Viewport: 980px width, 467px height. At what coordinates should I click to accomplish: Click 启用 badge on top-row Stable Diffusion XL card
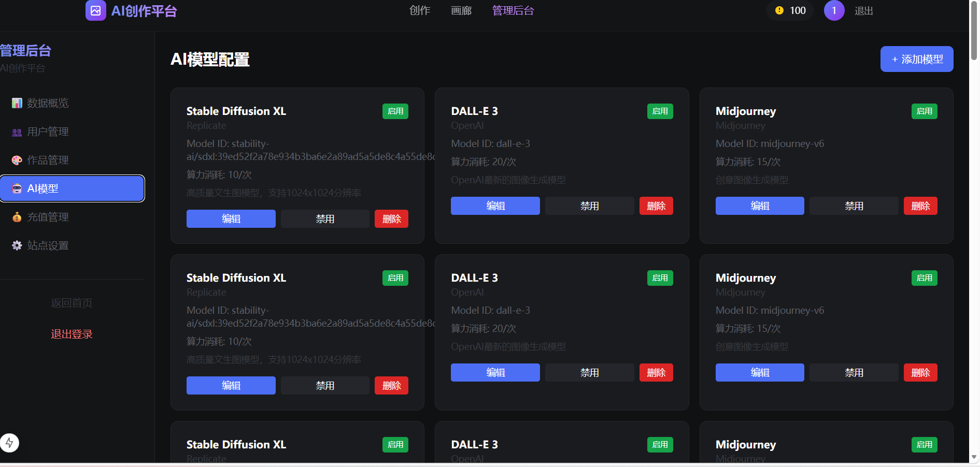pos(395,111)
